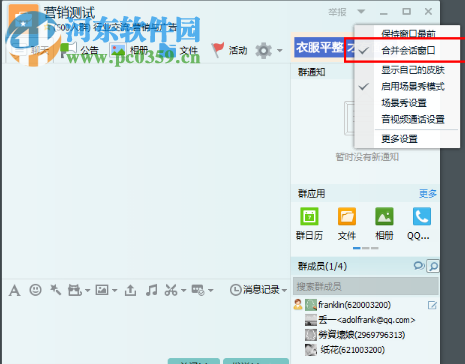The width and height of the screenshot is (465, 364).
Task: Open avatar of 纸花(621003200)
Action: click(311, 350)
